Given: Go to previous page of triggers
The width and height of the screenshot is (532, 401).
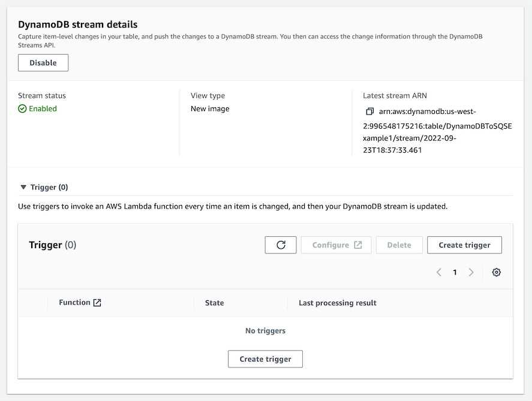Looking at the screenshot, I should coord(439,272).
